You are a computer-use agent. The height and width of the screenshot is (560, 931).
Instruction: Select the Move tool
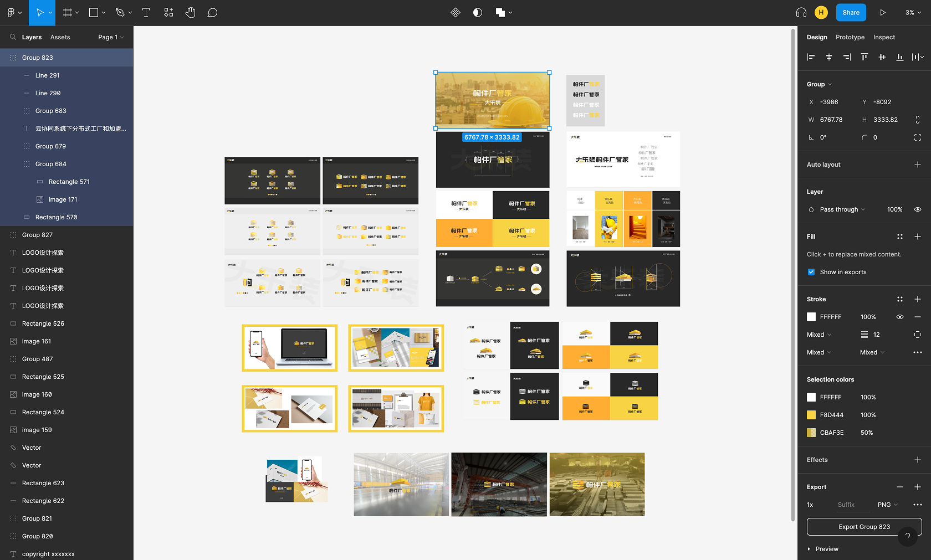[40, 13]
